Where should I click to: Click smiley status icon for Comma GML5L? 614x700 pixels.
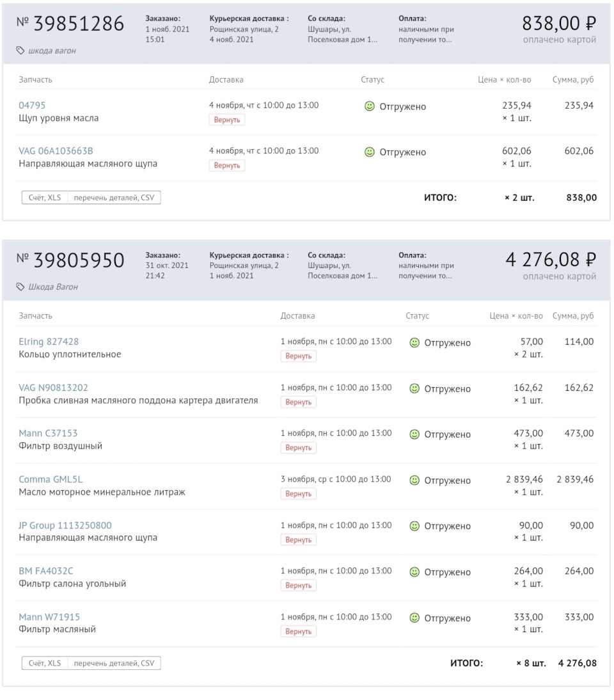point(414,481)
